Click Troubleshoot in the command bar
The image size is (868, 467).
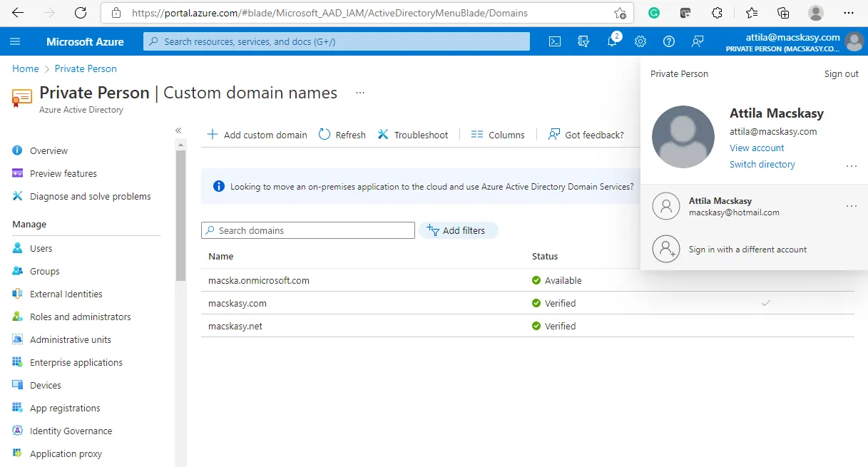pos(413,135)
